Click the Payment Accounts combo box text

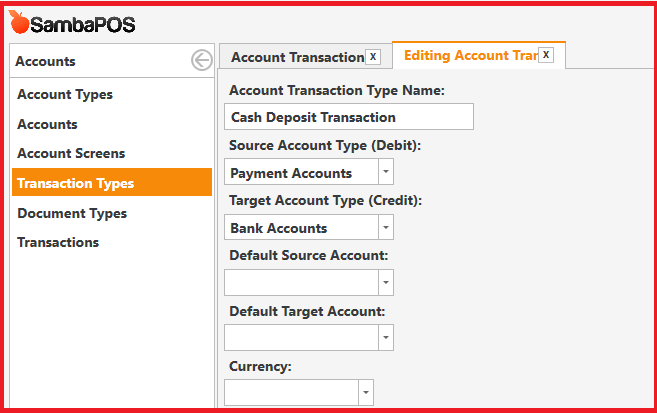[291, 173]
